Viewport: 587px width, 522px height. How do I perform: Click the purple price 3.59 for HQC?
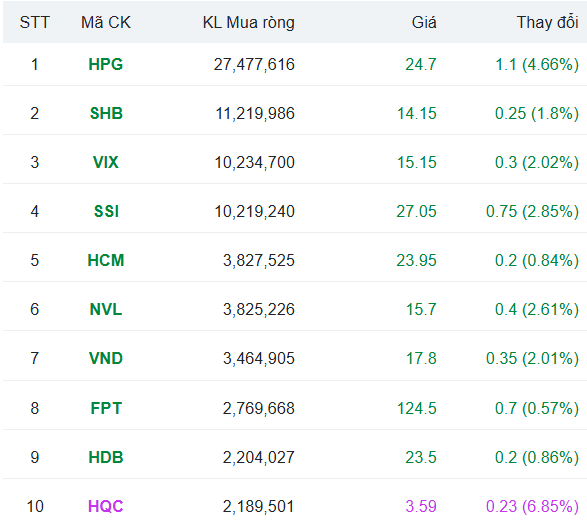(x=421, y=507)
